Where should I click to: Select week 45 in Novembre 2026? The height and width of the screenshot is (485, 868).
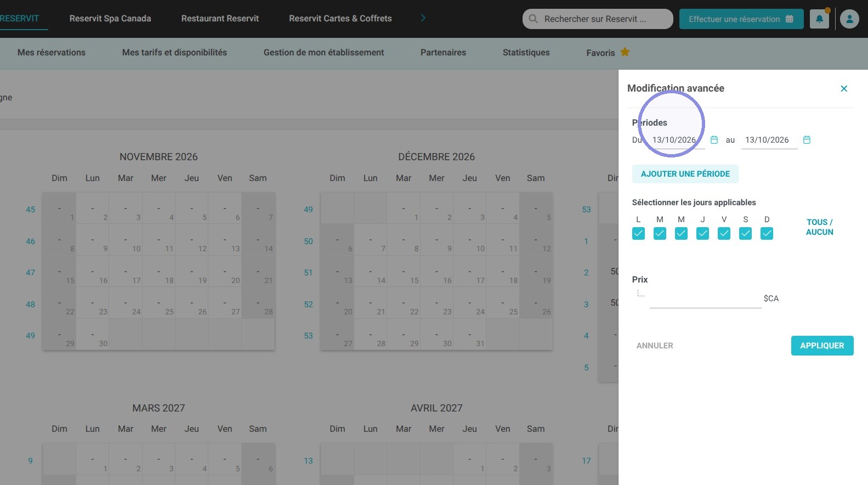30,210
